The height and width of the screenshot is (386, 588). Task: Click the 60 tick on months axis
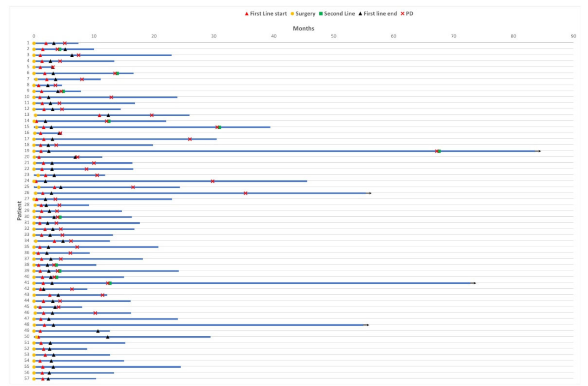[x=394, y=36]
